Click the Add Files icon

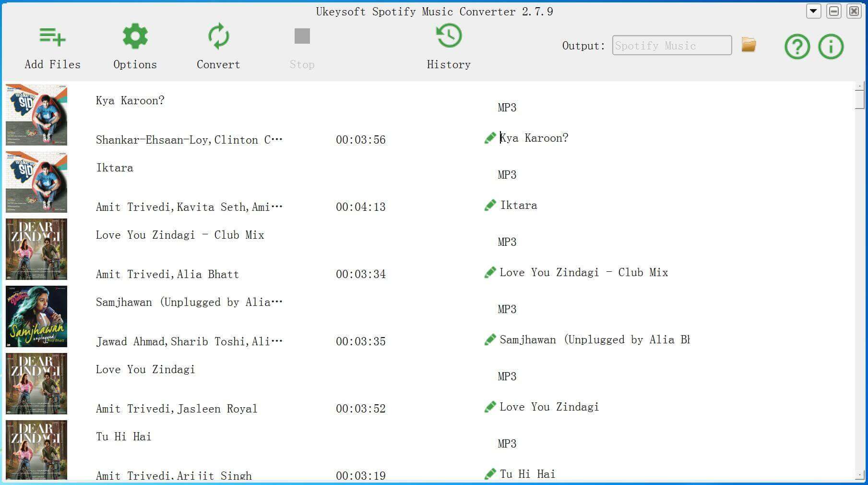[52, 36]
